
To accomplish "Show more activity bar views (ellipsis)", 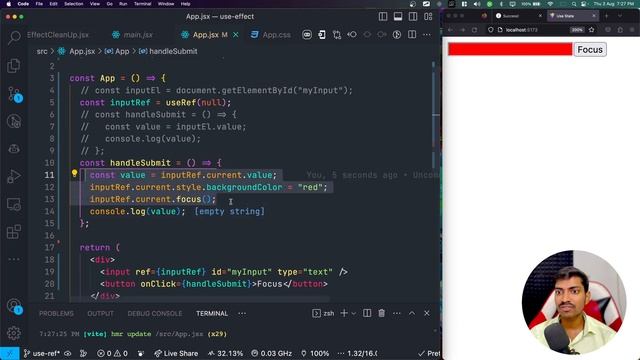I will click(x=14, y=259).
